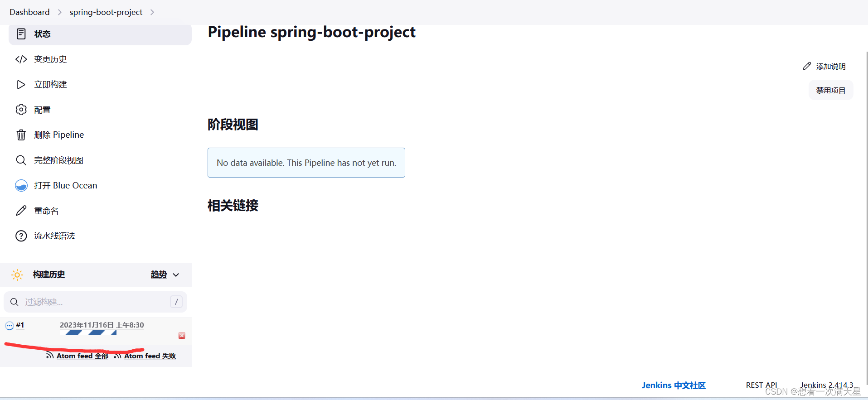This screenshot has height=400, width=868.
Task: Click the search icon in the build filter box
Action: [x=15, y=302]
